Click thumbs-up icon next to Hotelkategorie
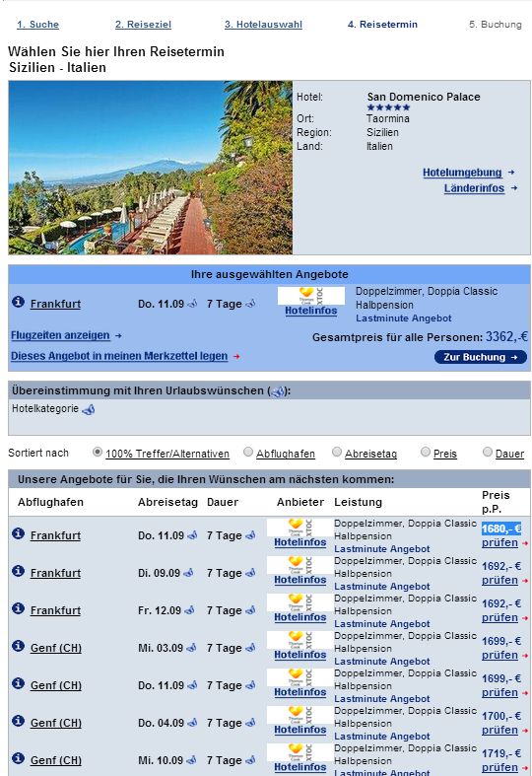532x776 pixels. click(x=89, y=409)
